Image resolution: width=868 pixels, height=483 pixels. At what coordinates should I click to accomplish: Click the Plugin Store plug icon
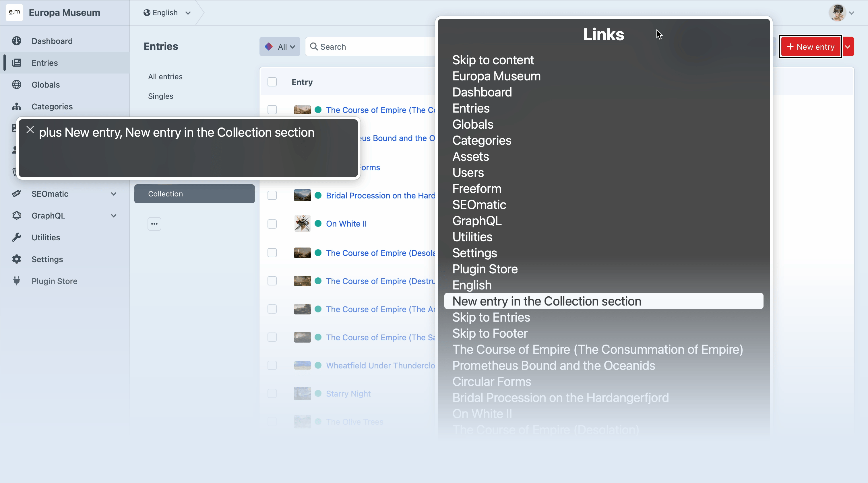tap(17, 281)
